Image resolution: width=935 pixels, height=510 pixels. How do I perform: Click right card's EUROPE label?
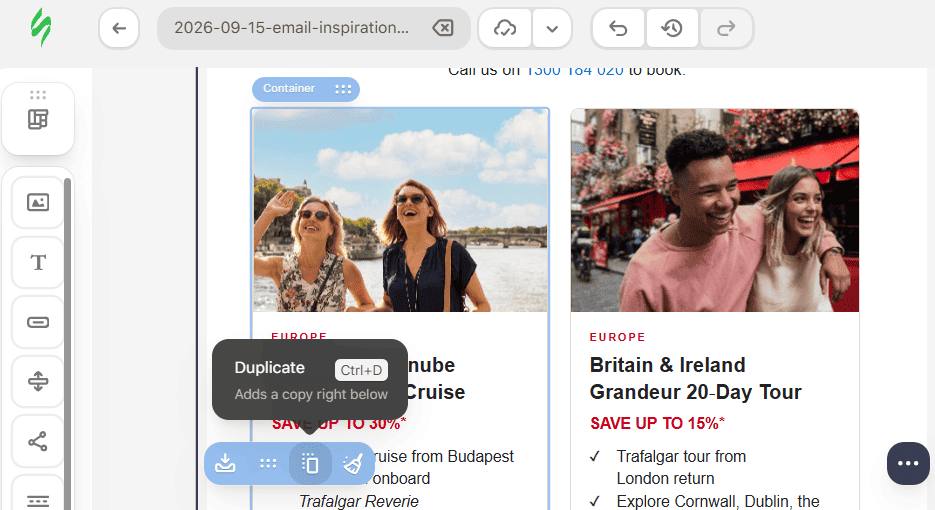(x=617, y=337)
